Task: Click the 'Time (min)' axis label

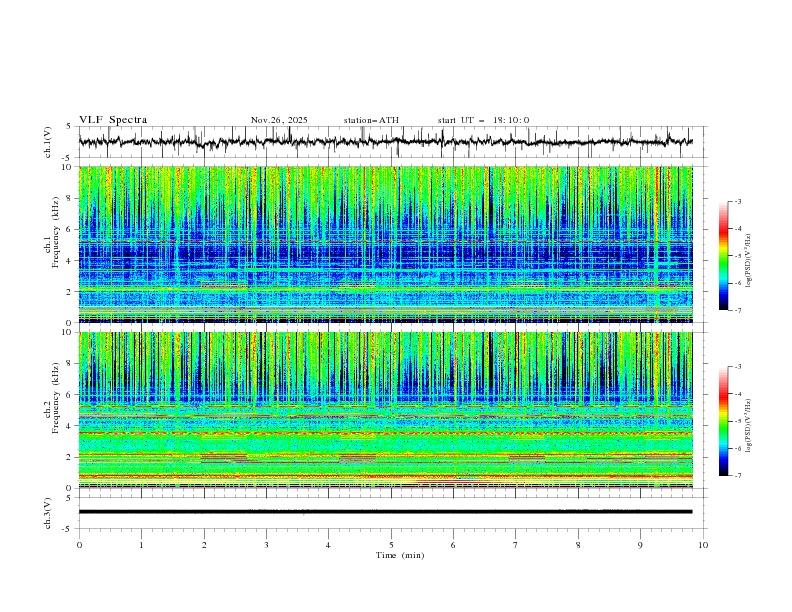Action: coord(400,555)
